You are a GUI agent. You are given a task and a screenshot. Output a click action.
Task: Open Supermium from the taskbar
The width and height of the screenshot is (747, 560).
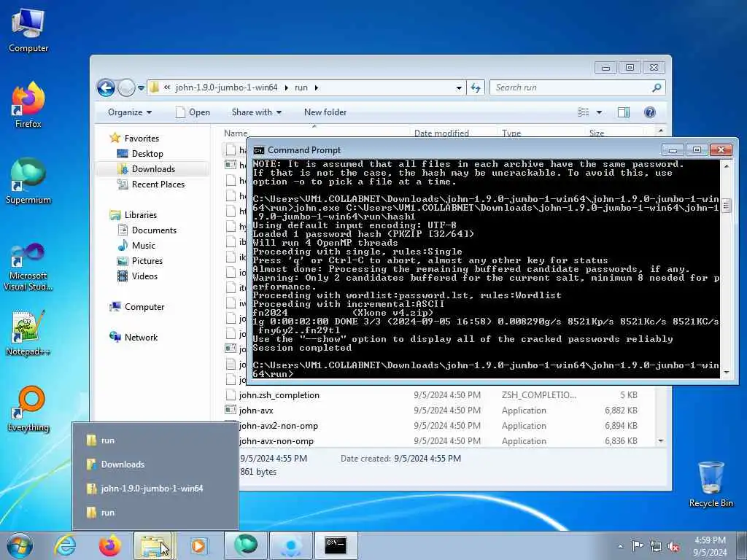(x=246, y=545)
